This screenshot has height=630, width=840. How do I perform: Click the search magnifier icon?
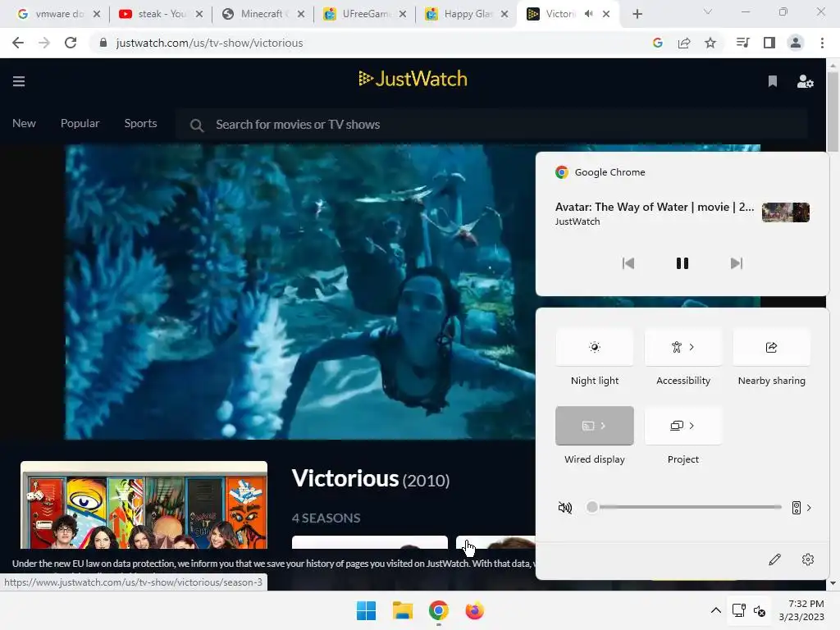tap(197, 125)
